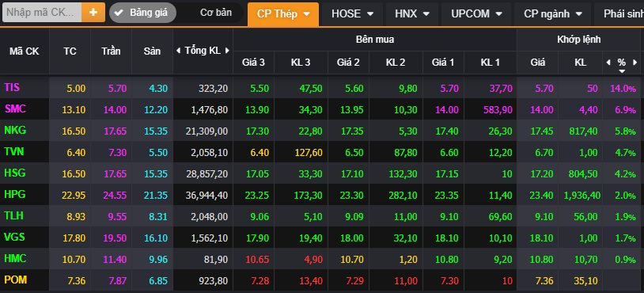644x293 pixels.
Task: Open the TVN stock symbol
Action: (x=14, y=151)
